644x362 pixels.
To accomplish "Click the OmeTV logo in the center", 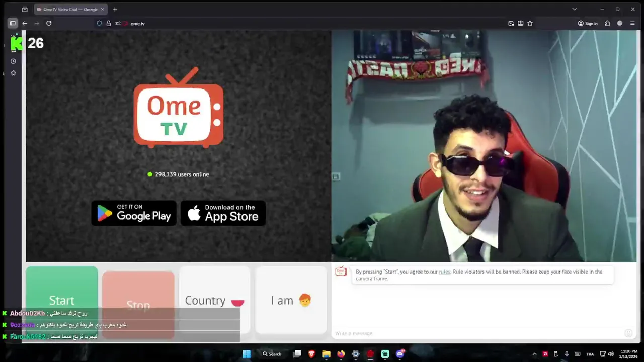I will tap(179, 108).
